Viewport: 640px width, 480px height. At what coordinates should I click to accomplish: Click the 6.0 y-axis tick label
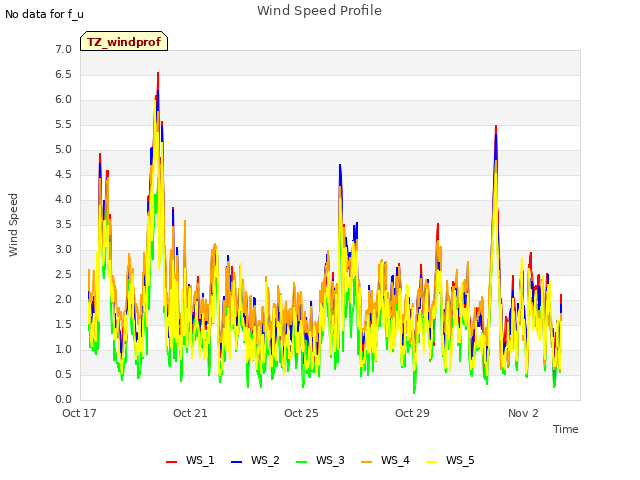click(63, 100)
